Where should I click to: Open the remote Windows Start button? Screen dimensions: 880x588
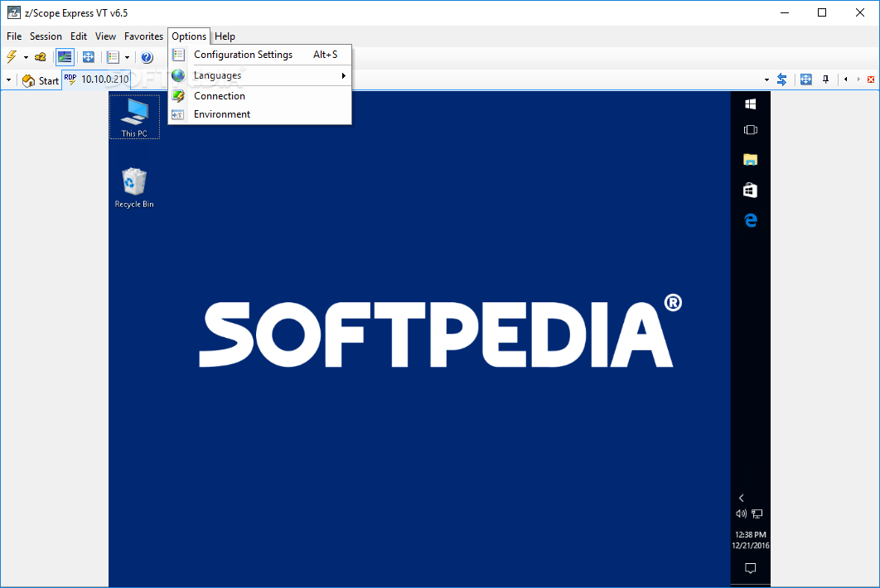point(751,104)
